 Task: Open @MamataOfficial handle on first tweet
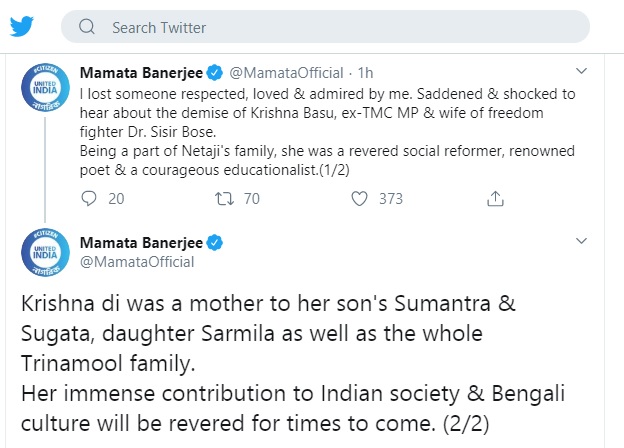point(286,73)
